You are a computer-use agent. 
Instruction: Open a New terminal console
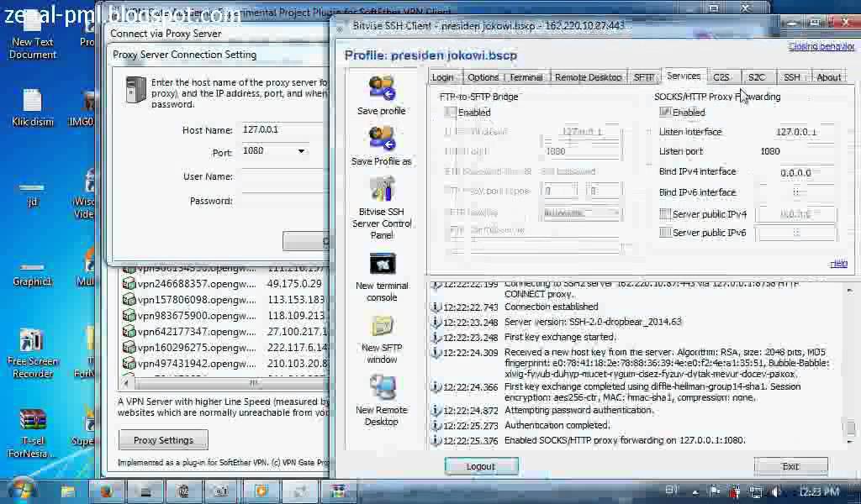pos(383,265)
